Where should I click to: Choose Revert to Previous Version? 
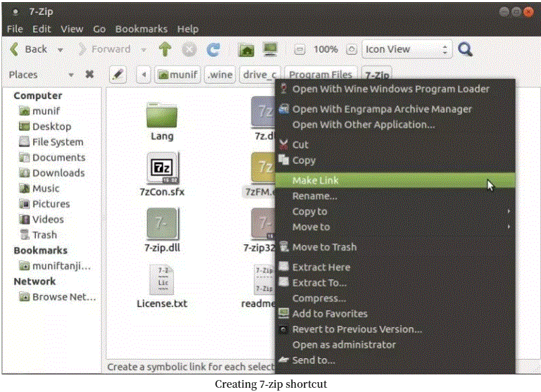point(395,329)
